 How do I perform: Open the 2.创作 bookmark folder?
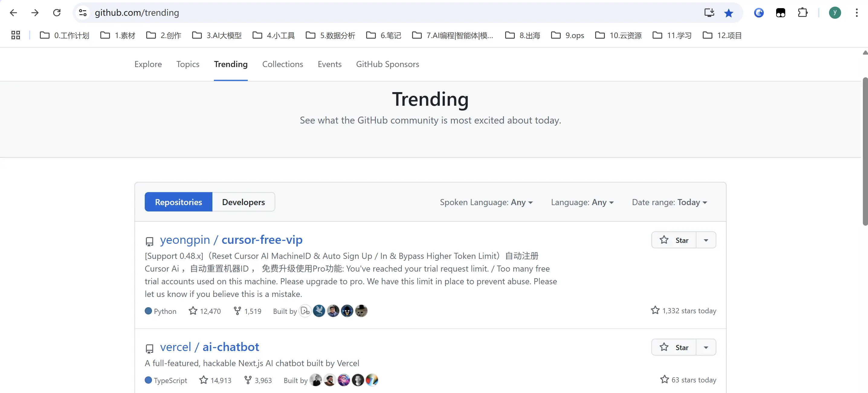(164, 35)
